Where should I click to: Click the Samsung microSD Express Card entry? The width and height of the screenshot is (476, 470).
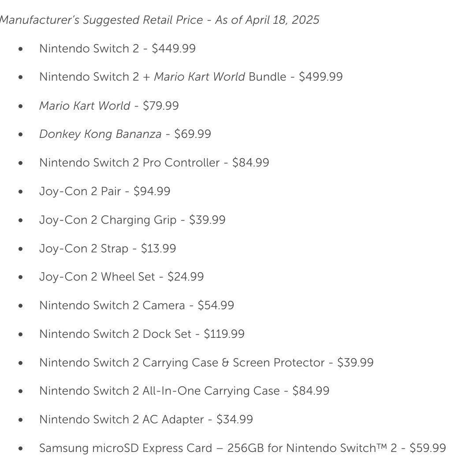pos(242,448)
